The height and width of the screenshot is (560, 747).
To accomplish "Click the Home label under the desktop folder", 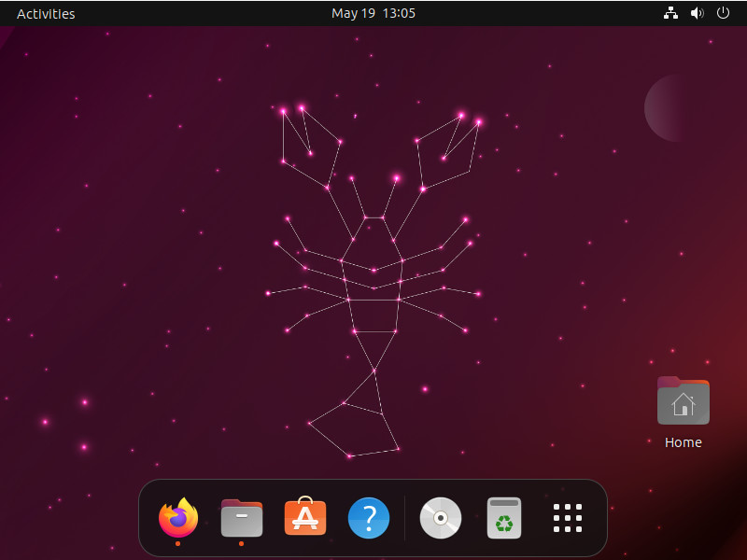I will click(683, 441).
